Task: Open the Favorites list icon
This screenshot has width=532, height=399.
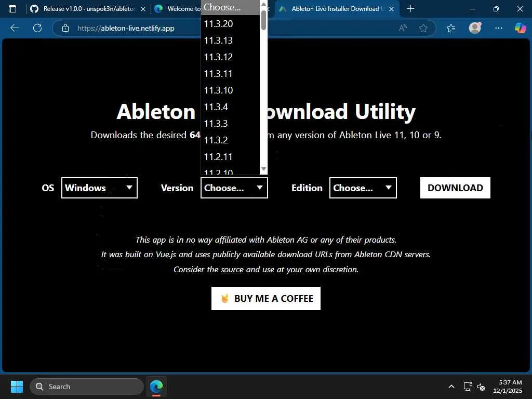Action: 451,28
